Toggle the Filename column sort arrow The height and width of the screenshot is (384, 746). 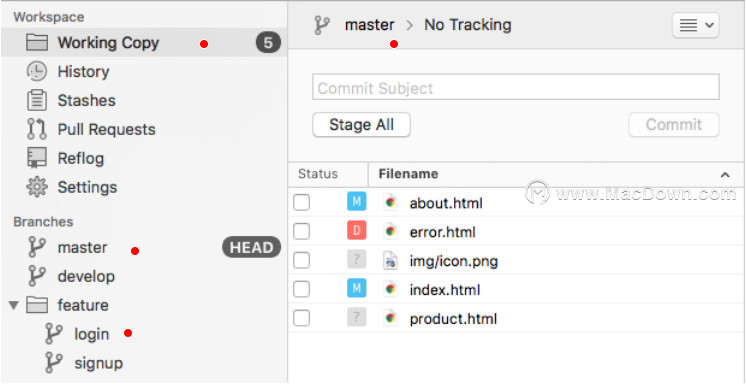pos(725,175)
